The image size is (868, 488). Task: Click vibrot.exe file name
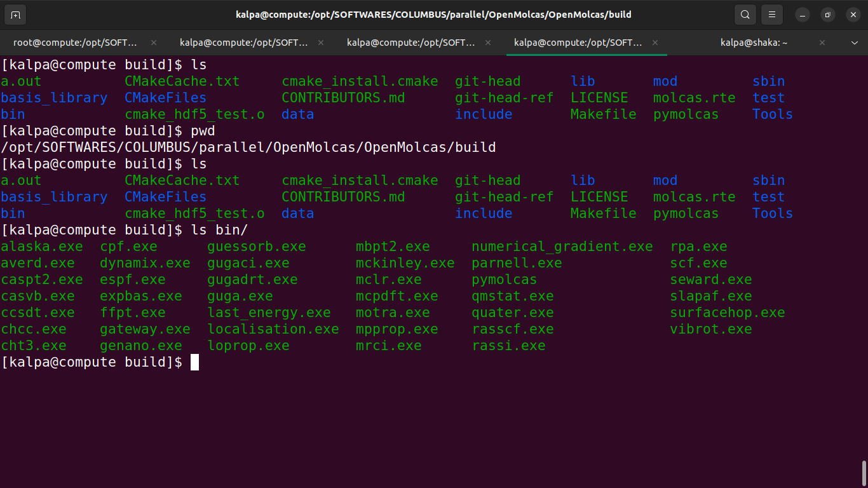[x=711, y=329]
